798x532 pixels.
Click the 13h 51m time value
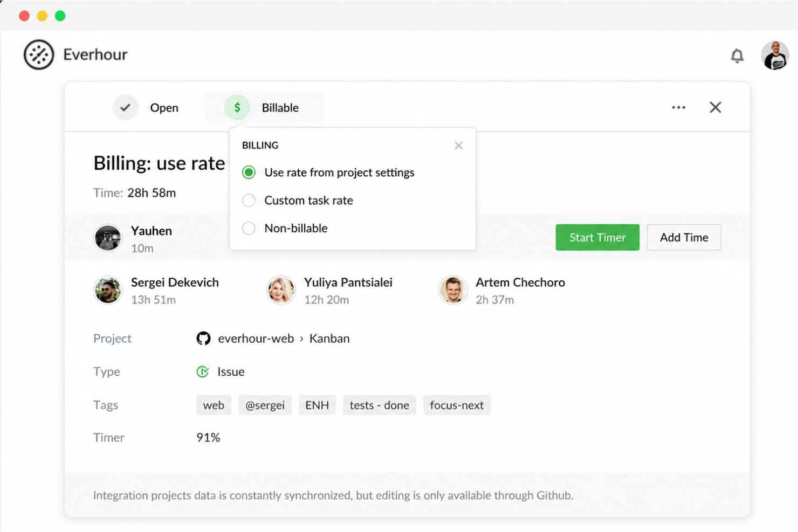point(154,300)
